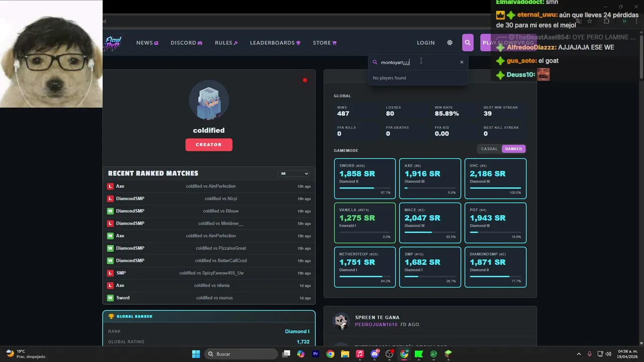Click the player search input field
Viewport: 644px width, 362px height.
point(418,62)
